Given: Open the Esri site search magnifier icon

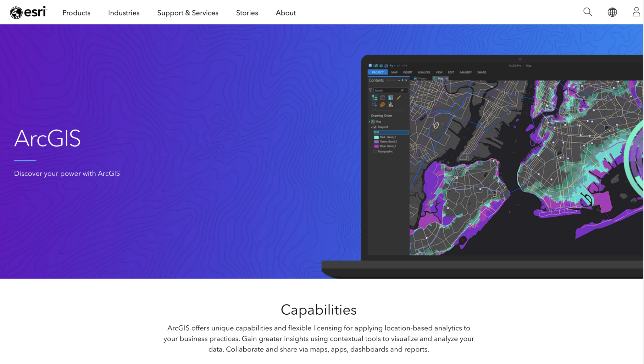Looking at the screenshot, I should click(x=587, y=12).
